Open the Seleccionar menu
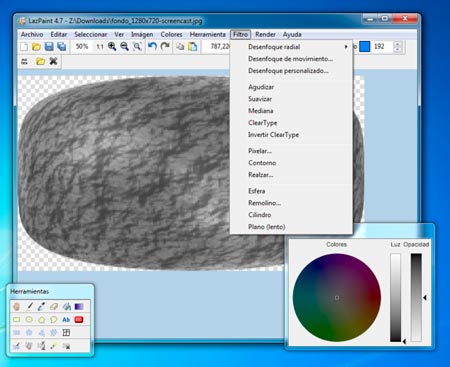The width and height of the screenshot is (450, 367). (91, 34)
